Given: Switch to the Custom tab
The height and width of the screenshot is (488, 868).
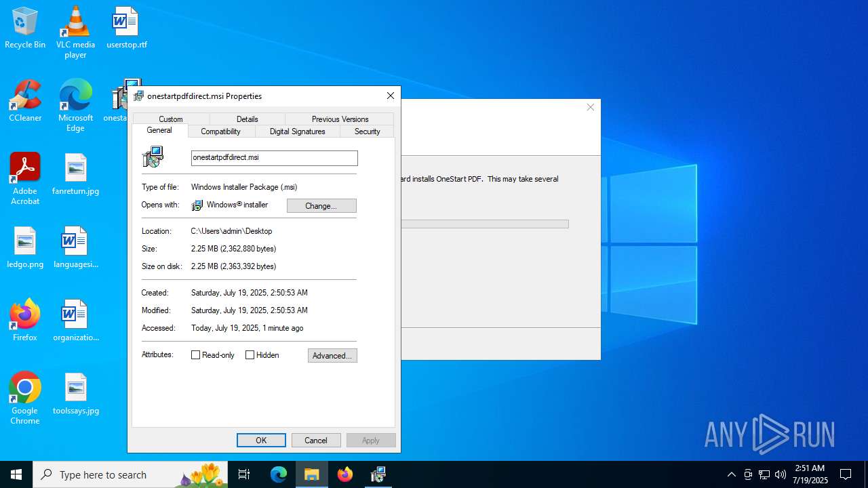Looking at the screenshot, I should (x=171, y=119).
